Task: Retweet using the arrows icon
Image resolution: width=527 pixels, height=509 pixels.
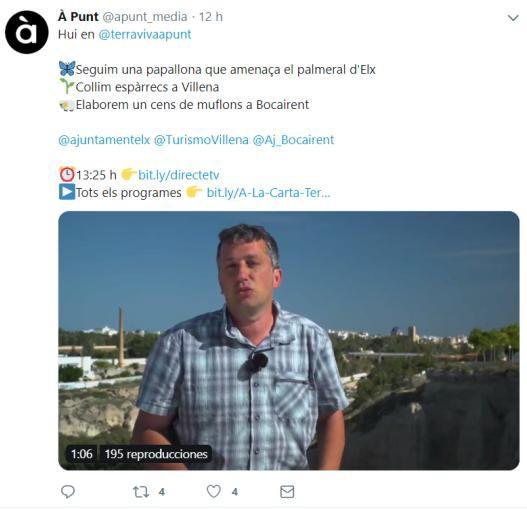Action: (141, 492)
